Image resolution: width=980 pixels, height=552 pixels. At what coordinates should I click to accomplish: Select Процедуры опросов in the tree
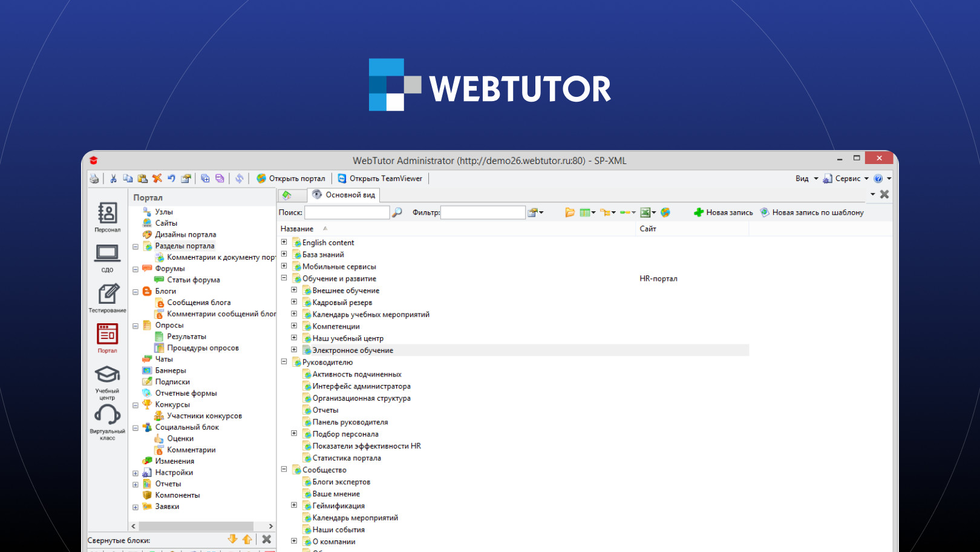(203, 348)
